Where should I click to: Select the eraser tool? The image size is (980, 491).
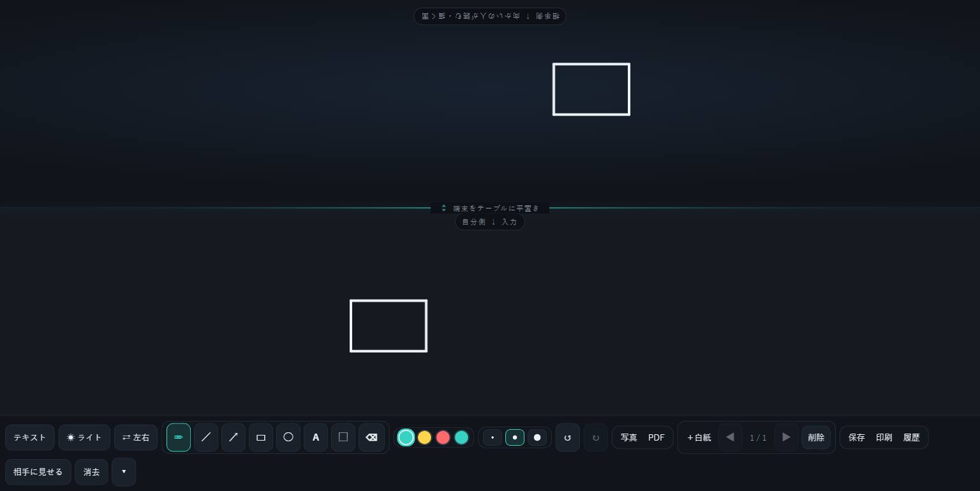click(371, 437)
